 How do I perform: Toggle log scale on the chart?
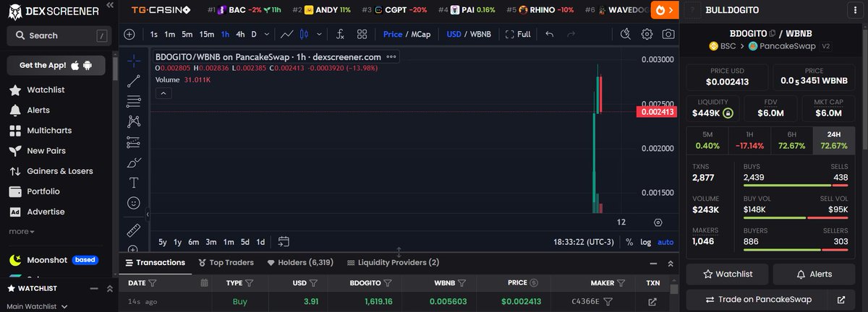tap(645, 242)
